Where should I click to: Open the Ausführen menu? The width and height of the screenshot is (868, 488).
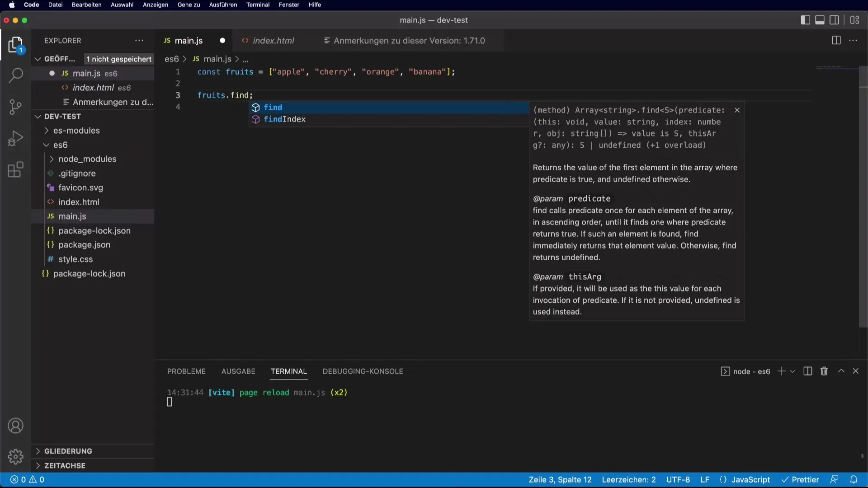click(x=223, y=5)
